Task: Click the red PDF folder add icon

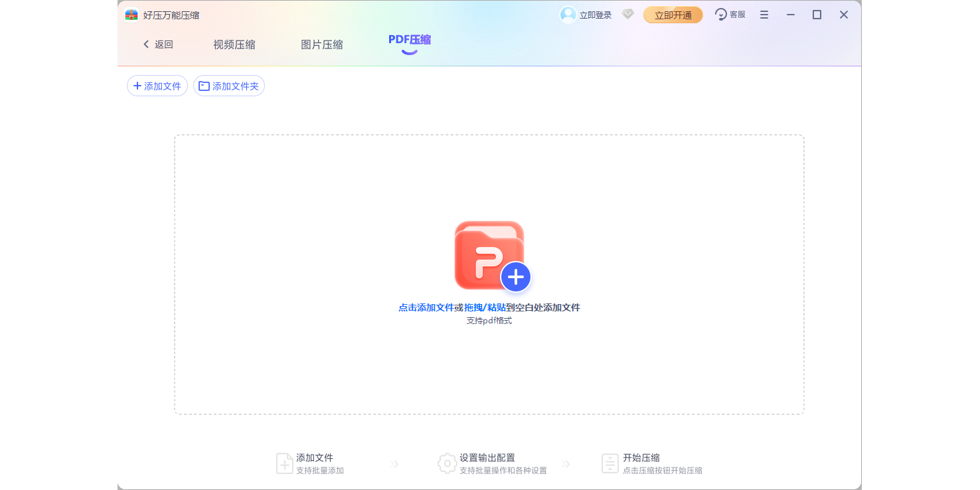Action: (x=491, y=256)
